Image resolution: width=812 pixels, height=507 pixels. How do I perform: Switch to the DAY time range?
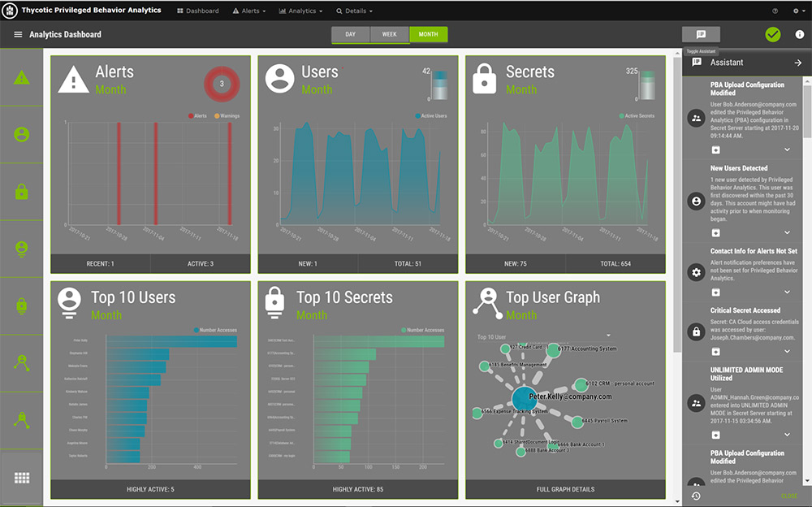pyautogui.click(x=351, y=34)
